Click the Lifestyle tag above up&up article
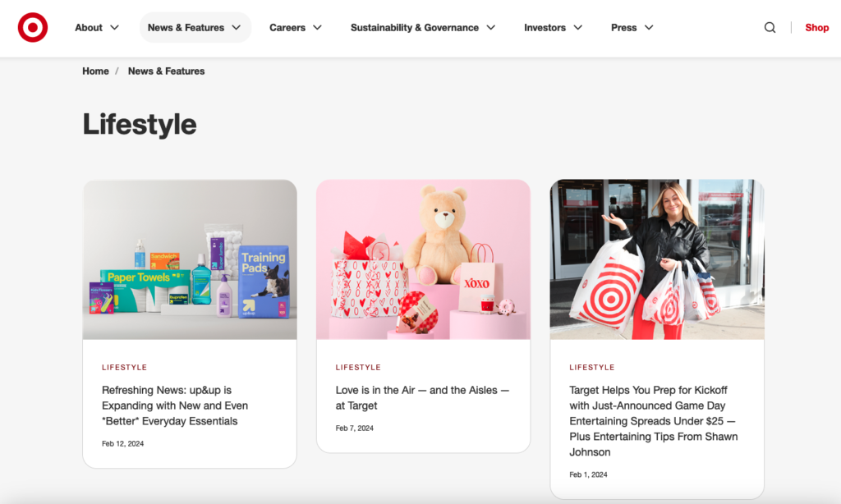The height and width of the screenshot is (504, 841). tap(125, 367)
